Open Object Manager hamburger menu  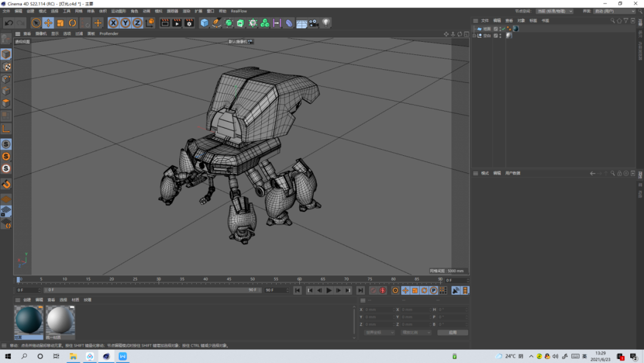coord(475,20)
